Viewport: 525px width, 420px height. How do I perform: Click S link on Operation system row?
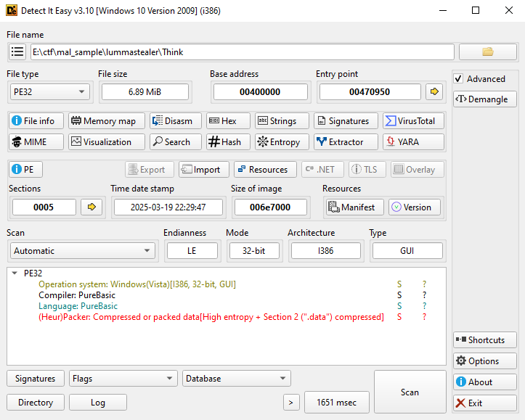(x=399, y=284)
